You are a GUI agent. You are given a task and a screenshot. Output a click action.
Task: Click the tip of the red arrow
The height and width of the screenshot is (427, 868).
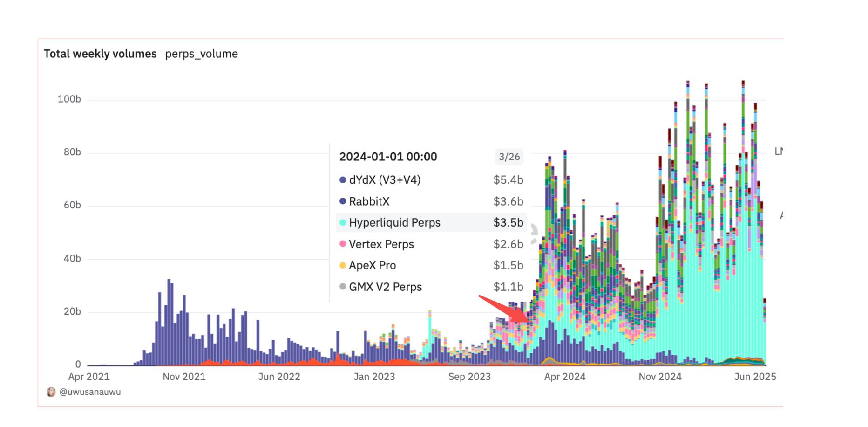coord(529,321)
